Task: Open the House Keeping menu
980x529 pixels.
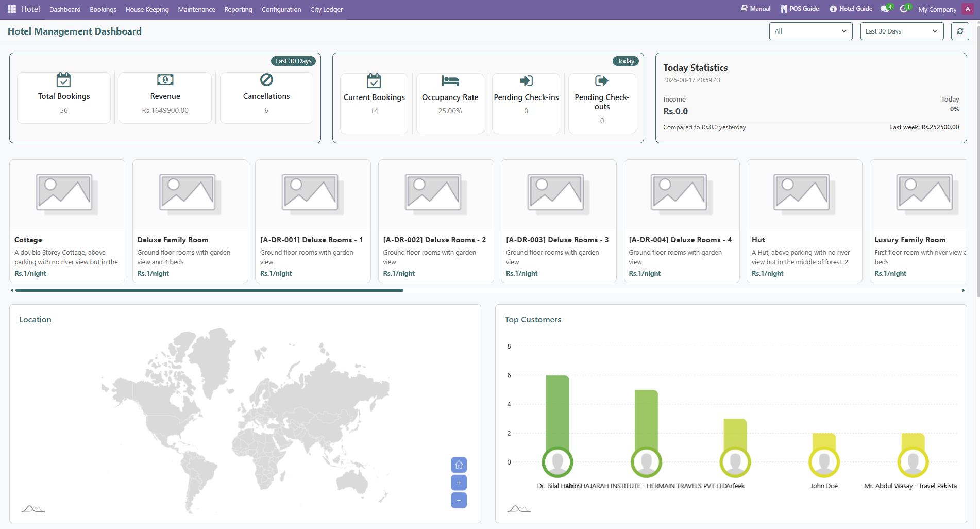Action: [147, 9]
